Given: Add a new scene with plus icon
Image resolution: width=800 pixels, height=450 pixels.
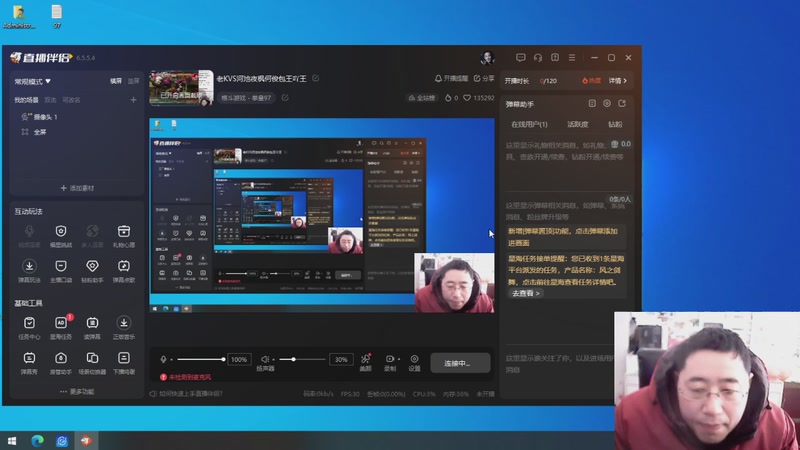Looking at the screenshot, I should pos(133,100).
